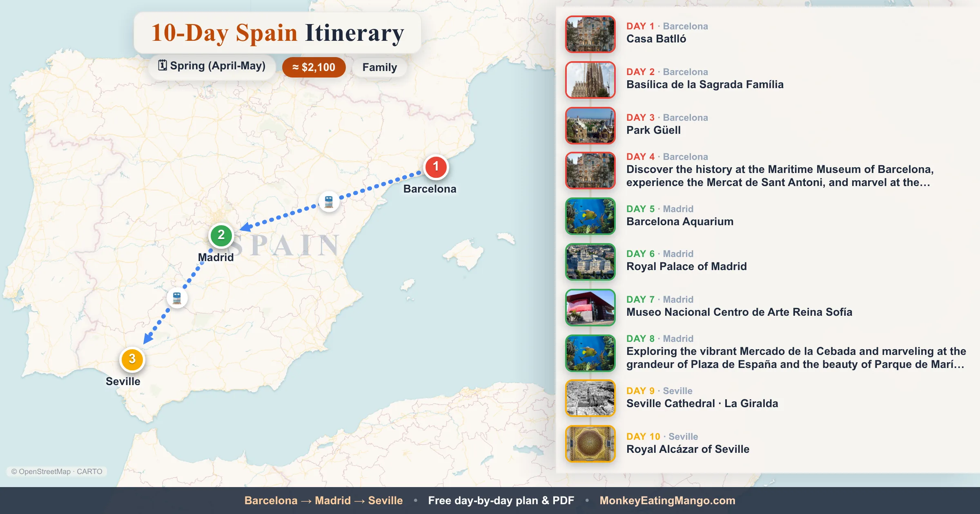
Task: Open Day 10 Royal Alcázar thumbnail
Action: click(590, 443)
